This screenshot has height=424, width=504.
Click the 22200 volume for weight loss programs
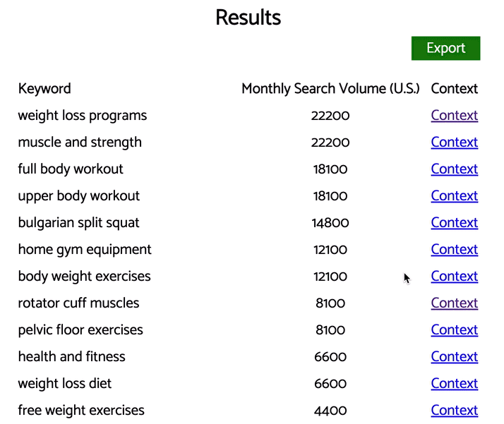330,116
